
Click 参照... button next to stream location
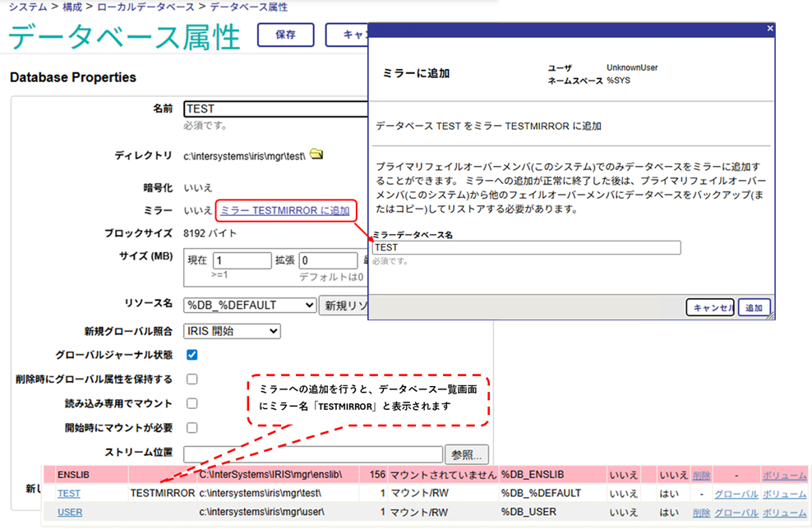point(467,454)
